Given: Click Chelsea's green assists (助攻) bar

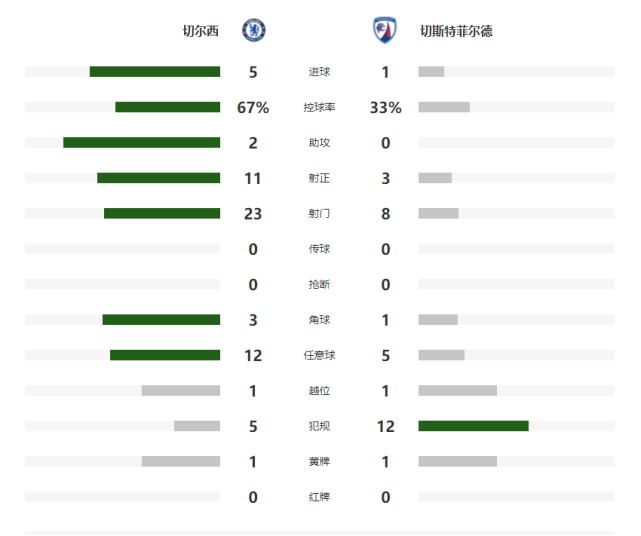Looking at the screenshot, I should pyautogui.click(x=141, y=143).
